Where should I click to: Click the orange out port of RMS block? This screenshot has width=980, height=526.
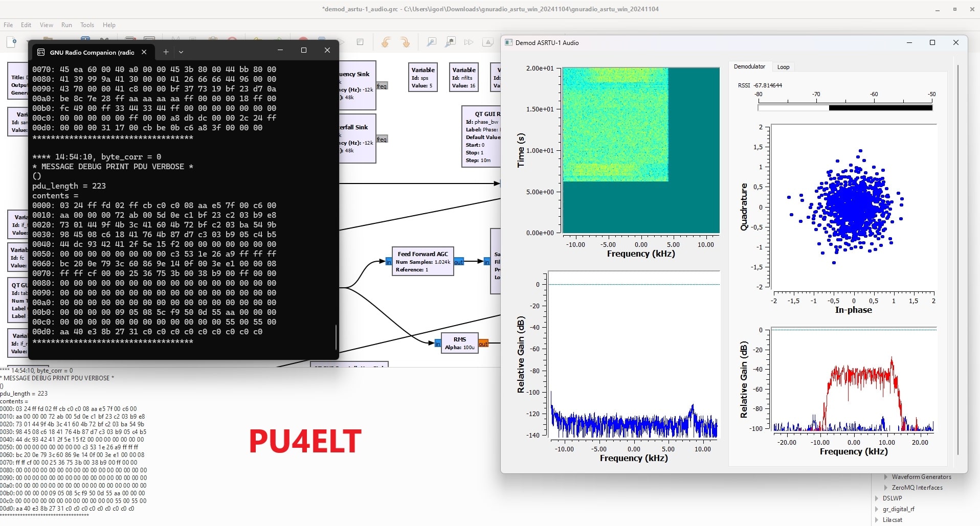[483, 344]
